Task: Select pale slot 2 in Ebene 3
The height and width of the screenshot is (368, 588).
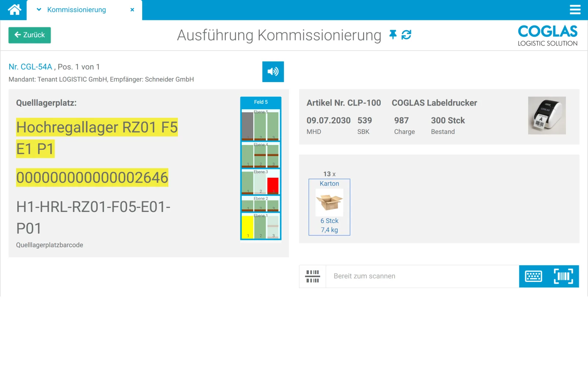Action: pos(260,183)
